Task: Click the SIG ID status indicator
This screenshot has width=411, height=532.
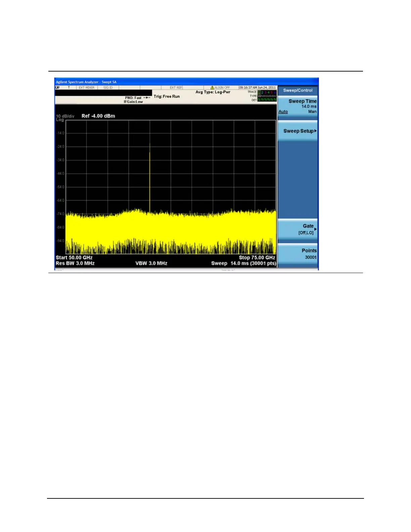Action: pyautogui.click(x=108, y=88)
